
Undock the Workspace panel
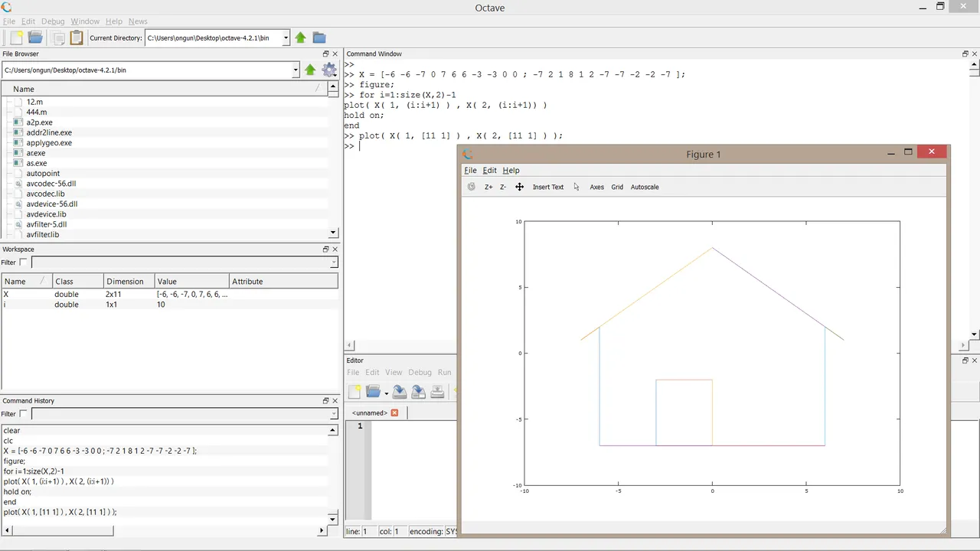pos(325,249)
